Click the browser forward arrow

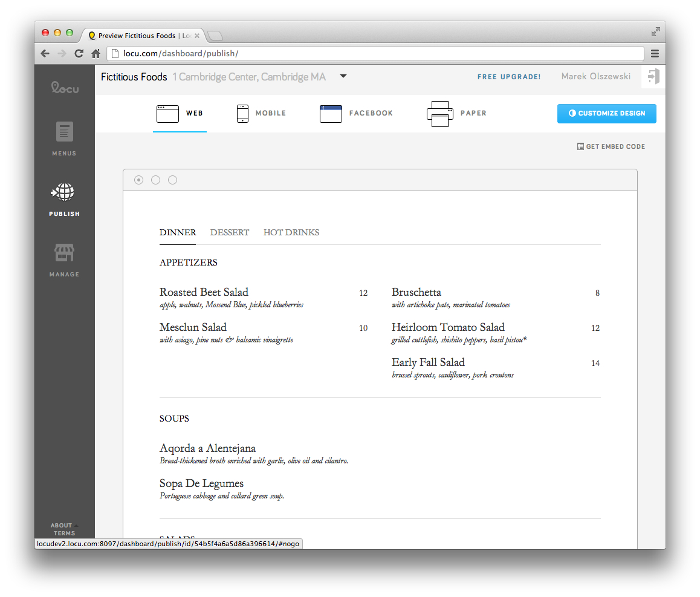(x=62, y=54)
